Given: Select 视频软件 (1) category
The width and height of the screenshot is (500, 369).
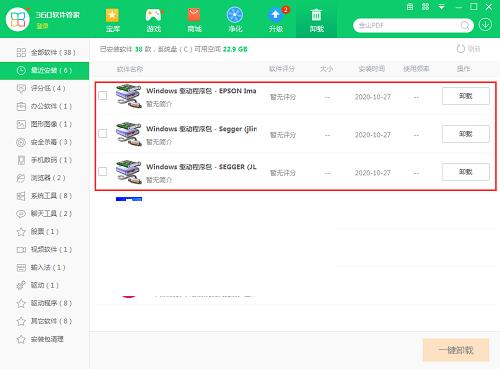Looking at the screenshot, I should 45,250.
